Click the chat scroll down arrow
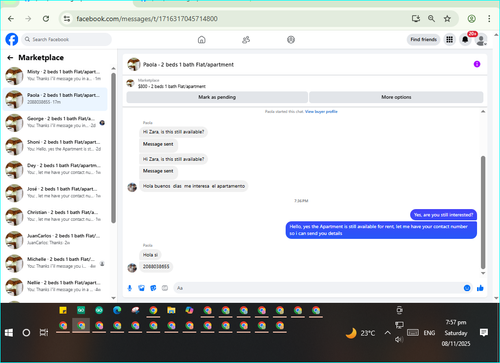Viewport: 500px width, 363px height. pyautogui.click(x=483, y=273)
